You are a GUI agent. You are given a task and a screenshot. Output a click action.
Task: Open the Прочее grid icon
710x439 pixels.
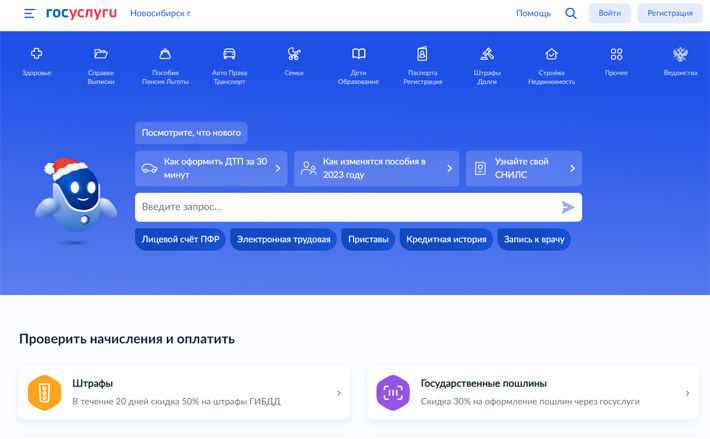(x=616, y=54)
